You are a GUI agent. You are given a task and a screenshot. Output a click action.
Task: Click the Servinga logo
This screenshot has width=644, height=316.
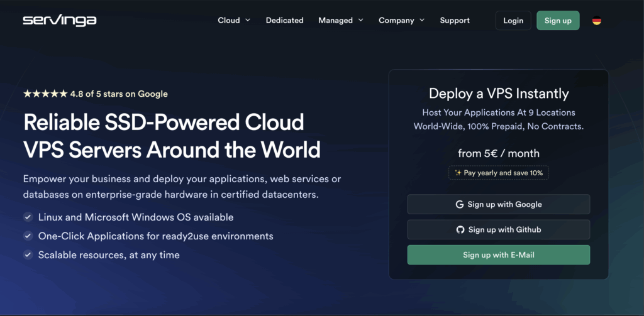(59, 20)
